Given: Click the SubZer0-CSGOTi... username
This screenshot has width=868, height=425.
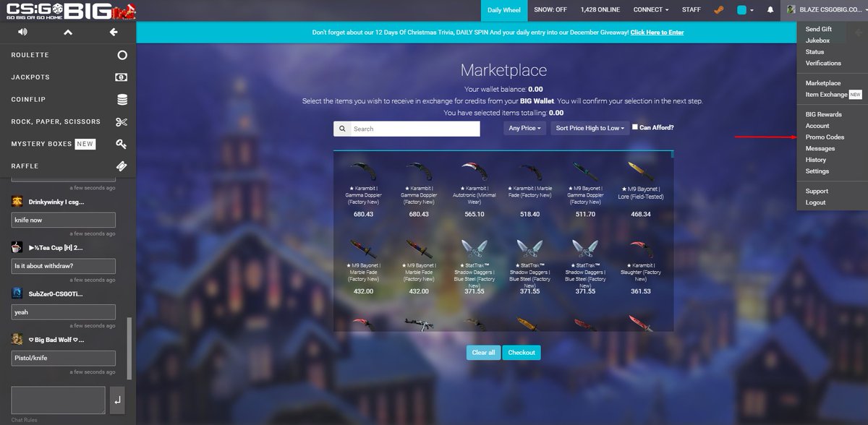Looking at the screenshot, I should 56,293.
